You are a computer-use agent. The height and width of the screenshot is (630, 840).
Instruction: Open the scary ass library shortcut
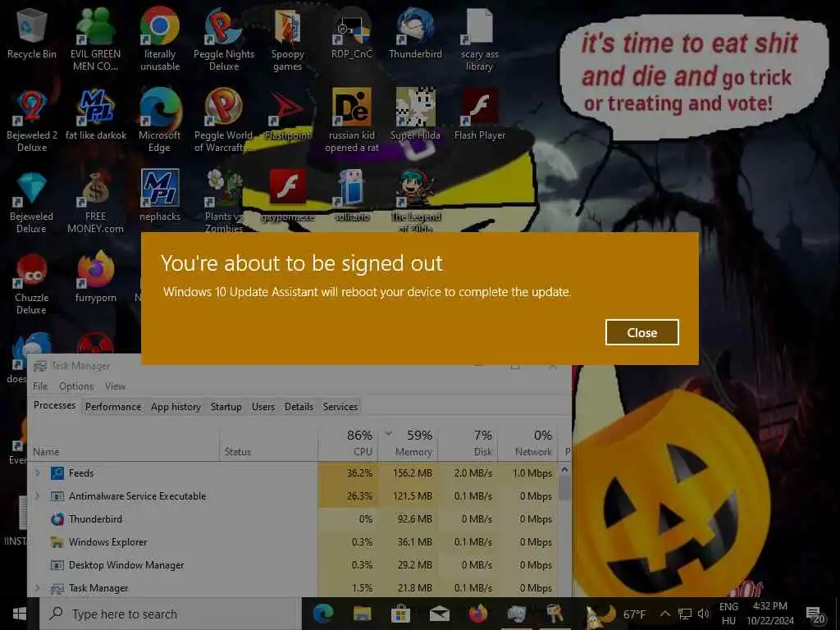click(479, 39)
